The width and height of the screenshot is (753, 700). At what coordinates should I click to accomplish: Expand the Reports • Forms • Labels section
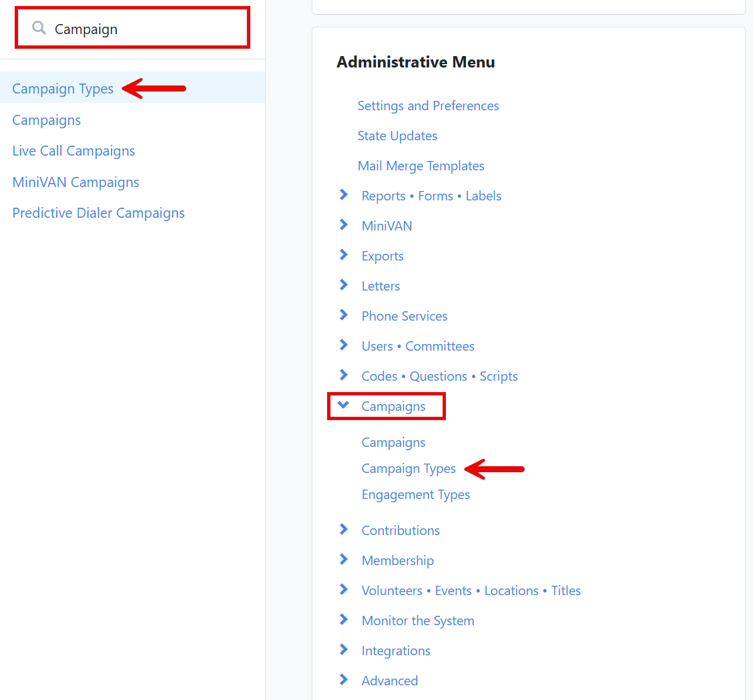343,194
